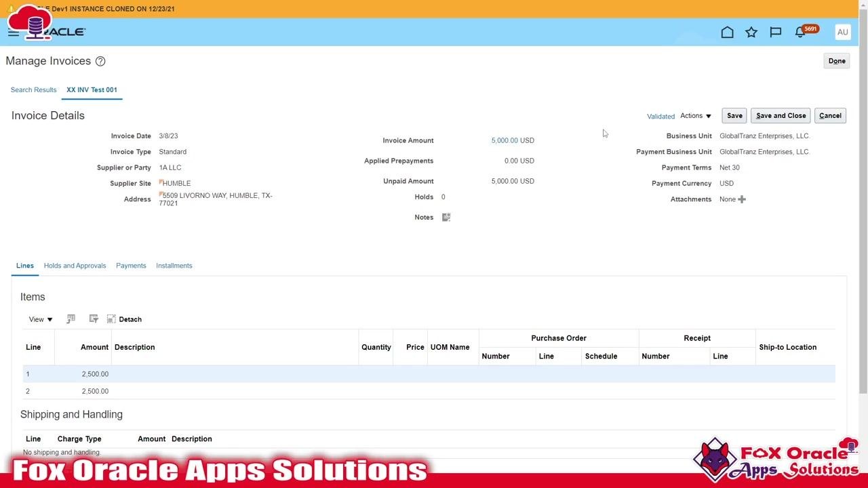
Task: Click the Quantity column header
Action: (x=376, y=347)
